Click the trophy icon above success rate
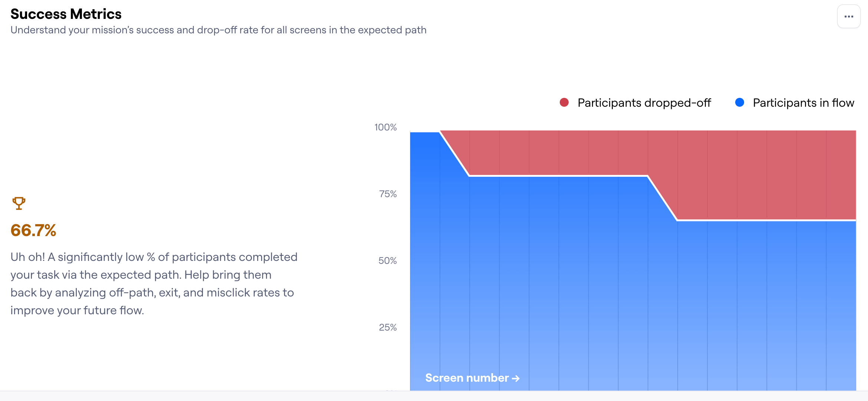 tap(19, 203)
